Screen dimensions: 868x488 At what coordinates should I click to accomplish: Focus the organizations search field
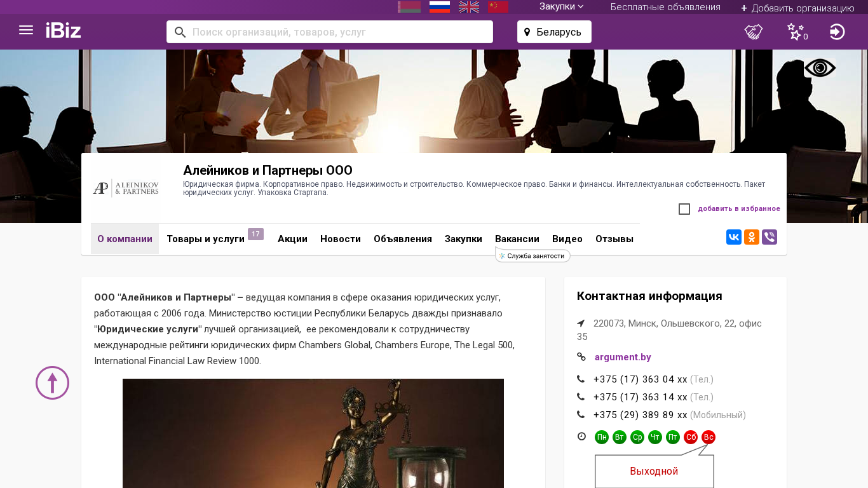[330, 32]
